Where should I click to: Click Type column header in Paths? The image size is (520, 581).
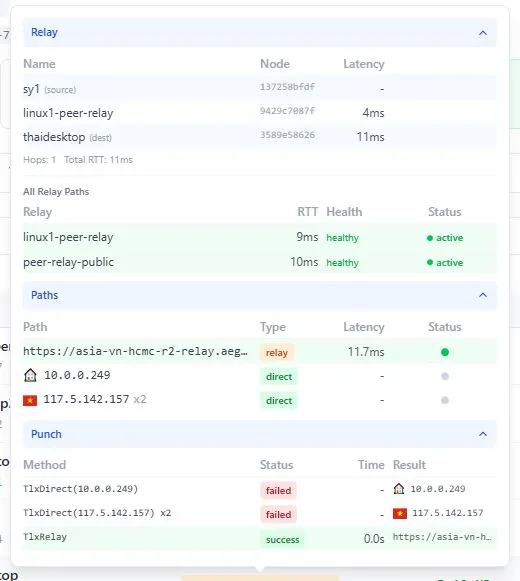(x=273, y=327)
